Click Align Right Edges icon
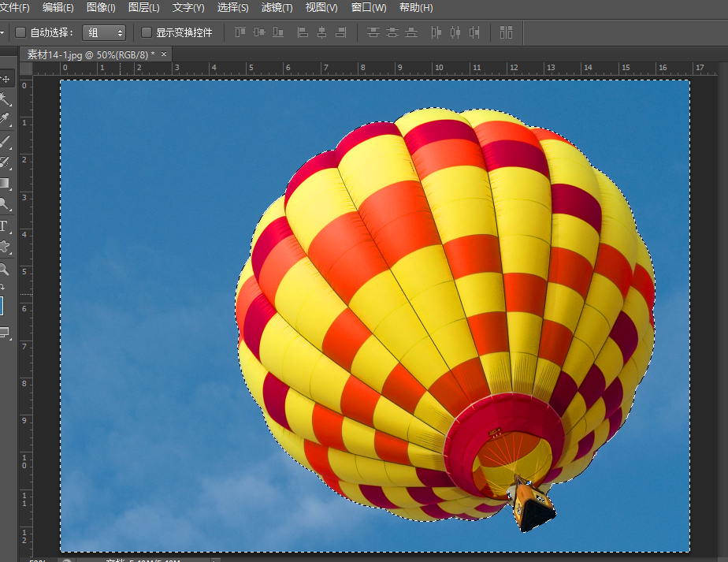The width and height of the screenshot is (728, 562). [x=341, y=32]
